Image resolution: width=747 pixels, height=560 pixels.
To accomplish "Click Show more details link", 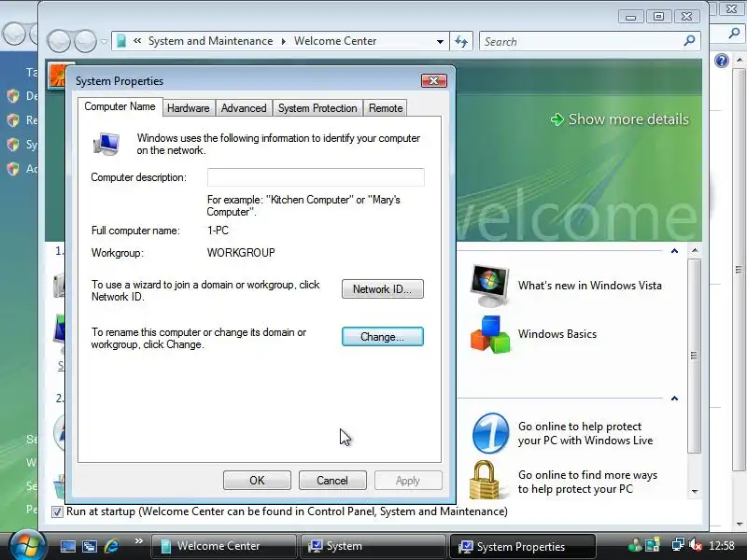I will pos(628,119).
